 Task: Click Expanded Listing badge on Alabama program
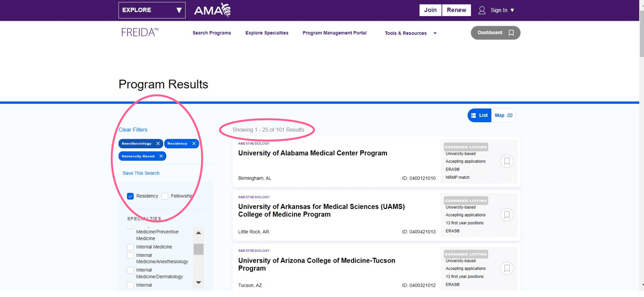466,147
